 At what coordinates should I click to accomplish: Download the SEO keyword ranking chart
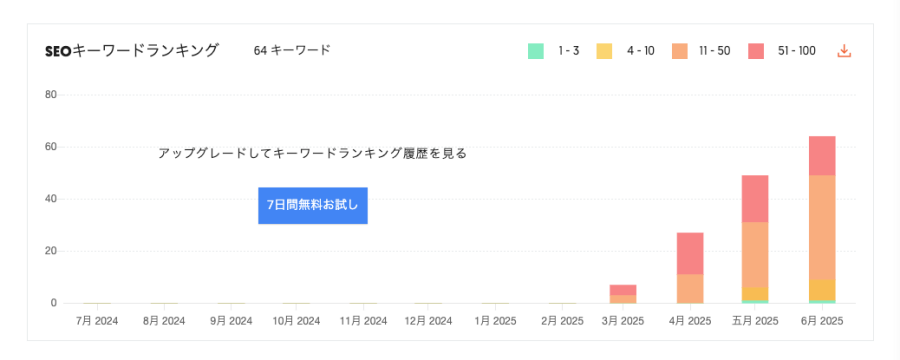pos(844,51)
